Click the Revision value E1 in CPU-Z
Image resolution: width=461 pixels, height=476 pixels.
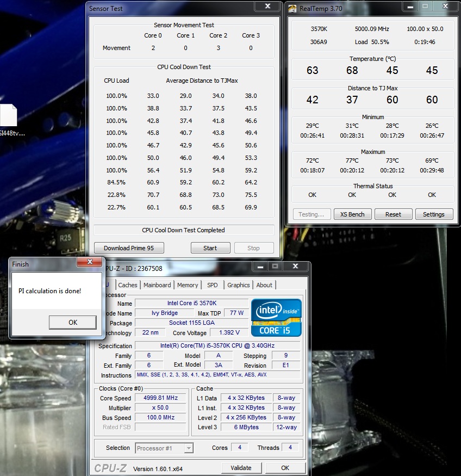(286, 365)
